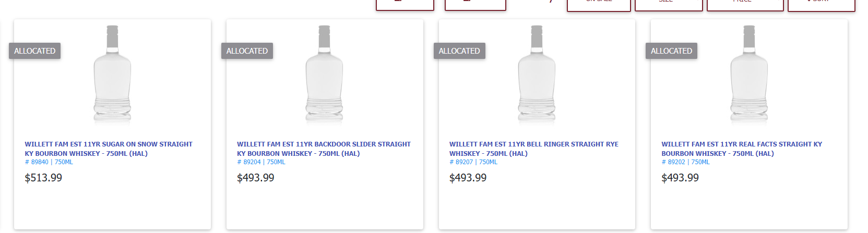Image resolution: width=868 pixels, height=233 pixels.
Task: Click the $513.99 price
Action: tap(43, 178)
